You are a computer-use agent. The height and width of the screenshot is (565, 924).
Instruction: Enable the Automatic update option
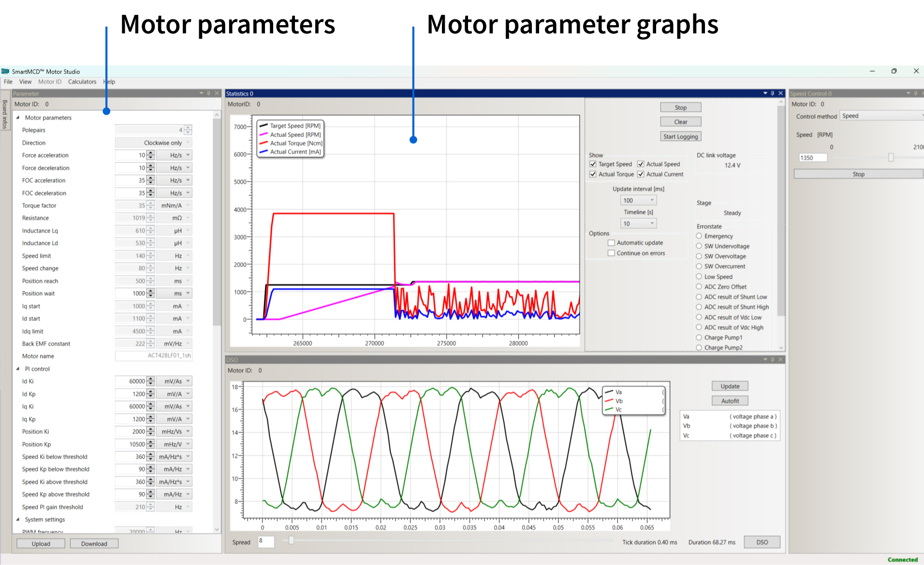[611, 242]
